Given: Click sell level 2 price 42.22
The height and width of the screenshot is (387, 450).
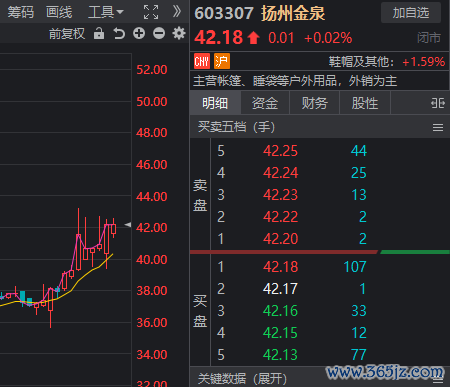Looking at the screenshot, I should pos(280,217).
